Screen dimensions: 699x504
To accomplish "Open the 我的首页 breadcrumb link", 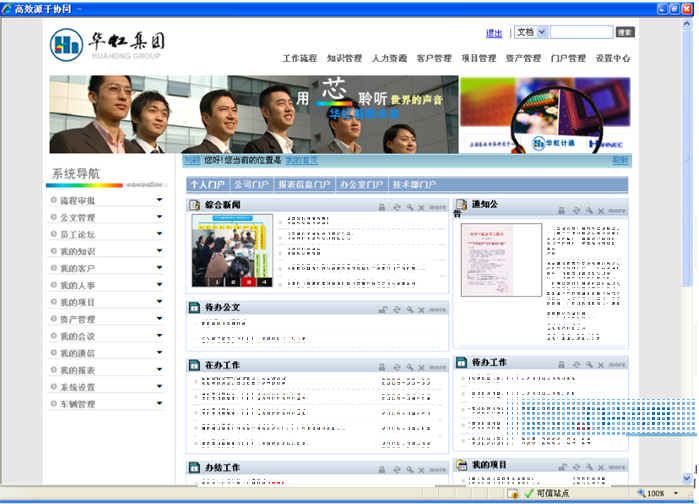I will [x=302, y=160].
